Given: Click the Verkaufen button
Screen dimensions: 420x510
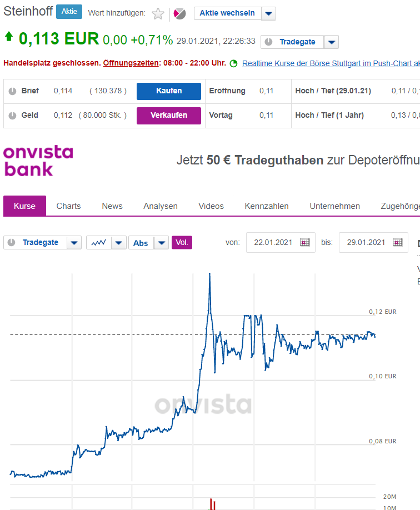Looking at the screenshot, I should point(169,116).
